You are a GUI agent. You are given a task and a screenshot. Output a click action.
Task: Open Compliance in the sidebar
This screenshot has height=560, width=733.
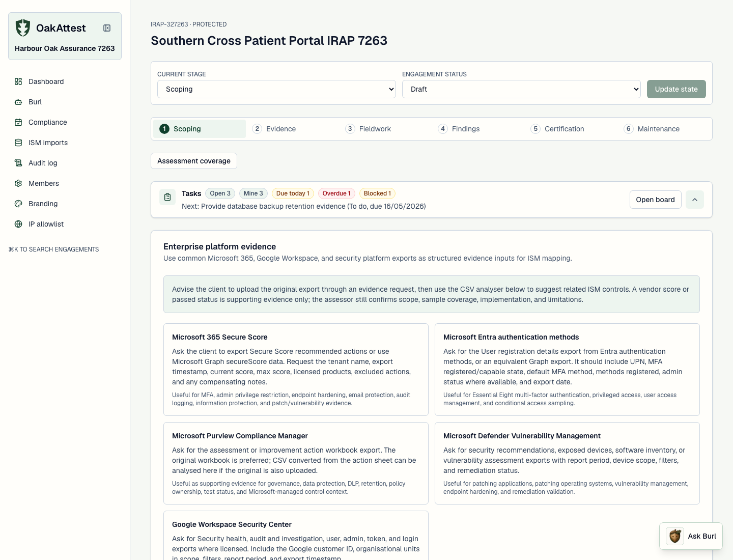coord(65,122)
